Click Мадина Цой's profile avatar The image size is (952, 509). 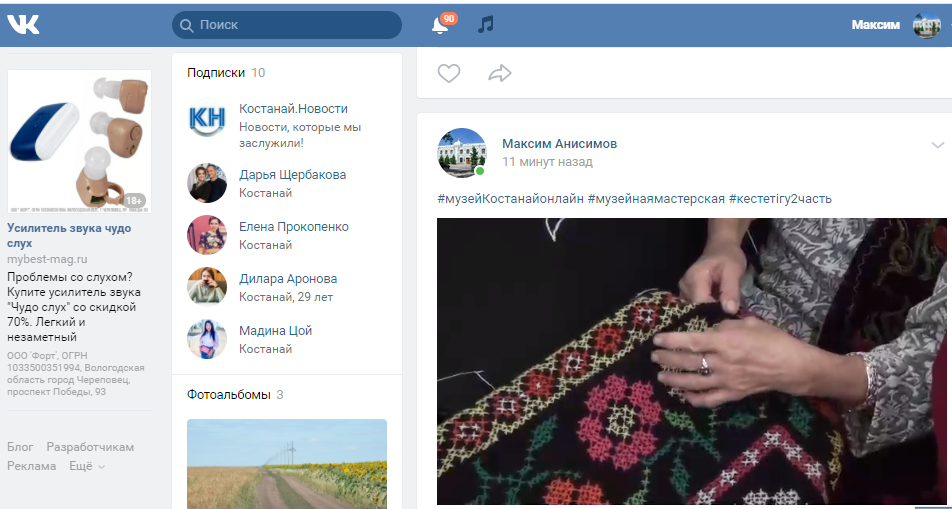click(x=207, y=339)
